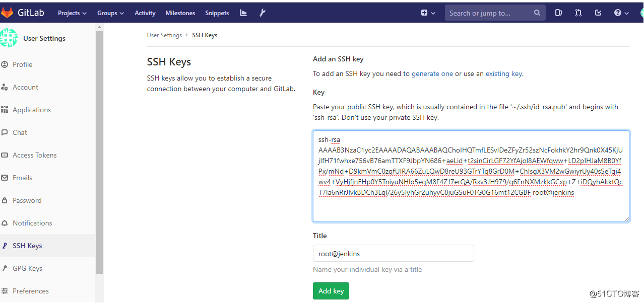644x303 pixels.
Task: Follow the generate one link
Action: coord(432,73)
